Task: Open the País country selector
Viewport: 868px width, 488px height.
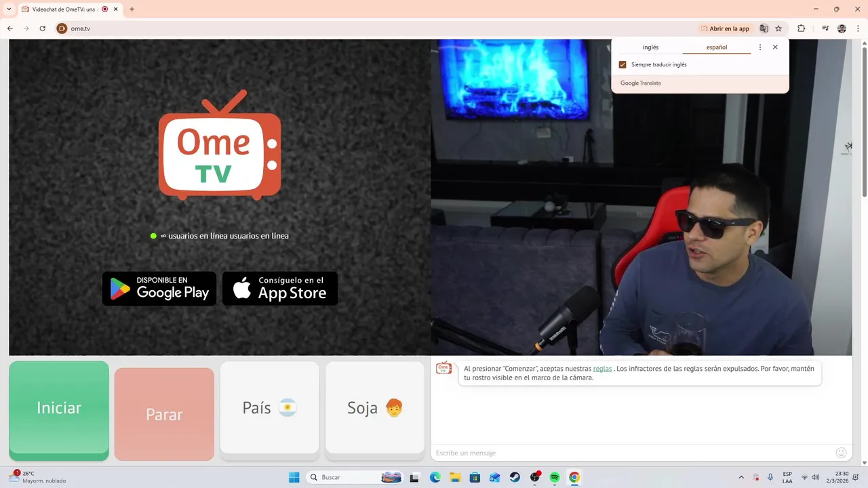Action: (269, 408)
